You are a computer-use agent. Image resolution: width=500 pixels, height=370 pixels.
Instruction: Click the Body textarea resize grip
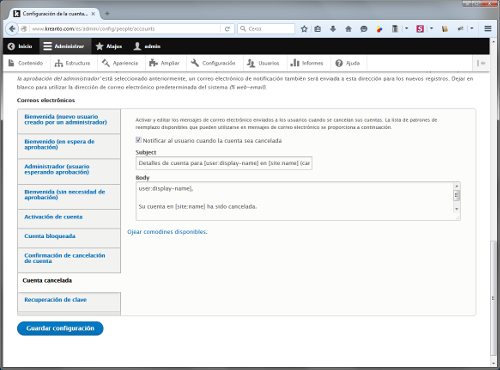(x=458, y=217)
